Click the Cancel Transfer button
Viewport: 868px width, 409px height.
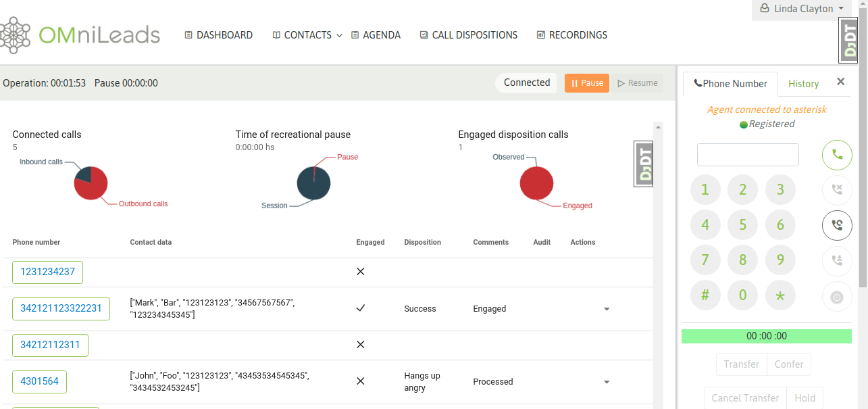745,398
